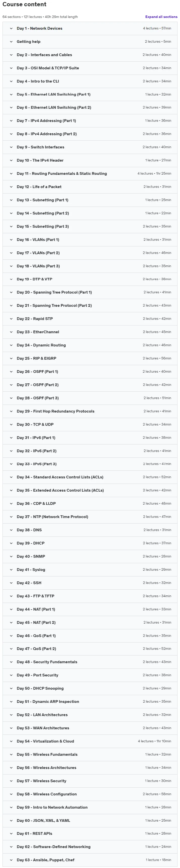Click chevron beside Day 63 - Ansible, Puppet, Chef
180x868 pixels.
coord(11,860)
